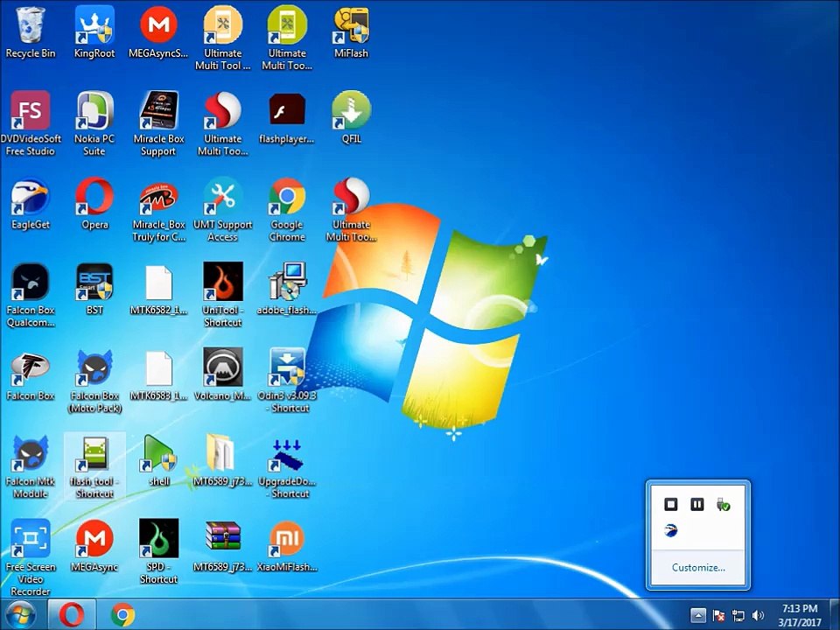Click the EagleGet icon in the tray popup
Screen dimensions: 840x630
[671, 530]
